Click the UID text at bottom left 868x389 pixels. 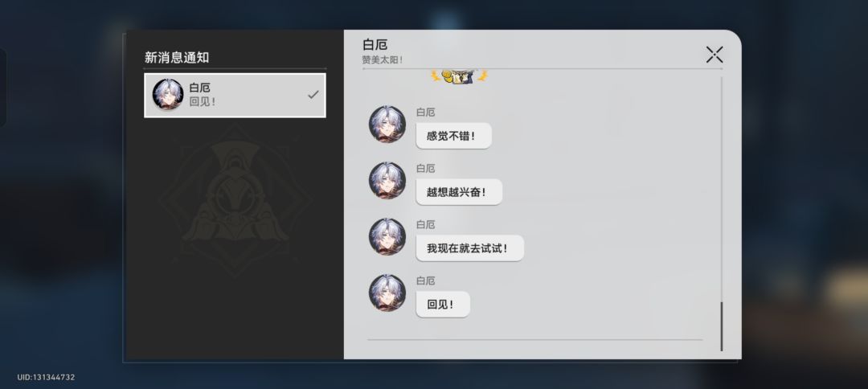(x=46, y=378)
